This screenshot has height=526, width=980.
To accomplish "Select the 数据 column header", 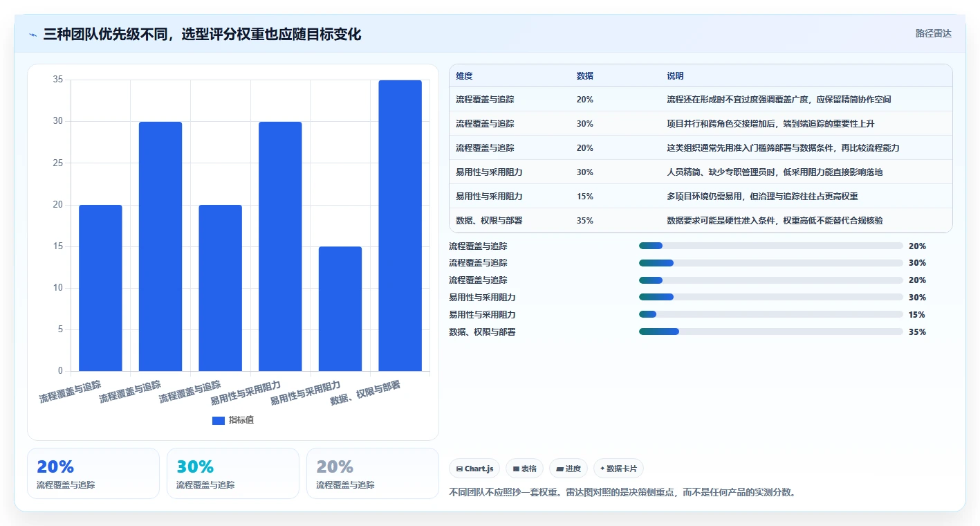I will coord(584,76).
